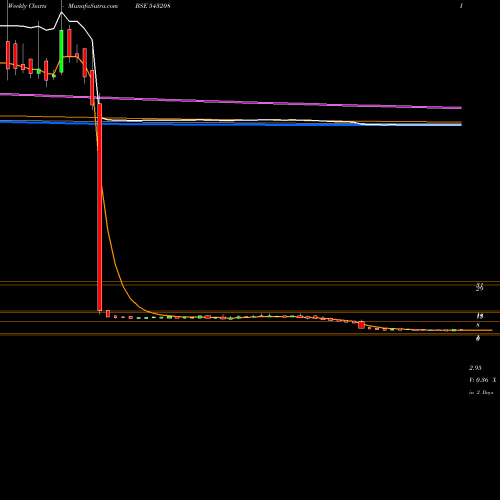The image size is (500, 500).
Task: Click the 'in 2 Days' text
Action: [x=481, y=392]
